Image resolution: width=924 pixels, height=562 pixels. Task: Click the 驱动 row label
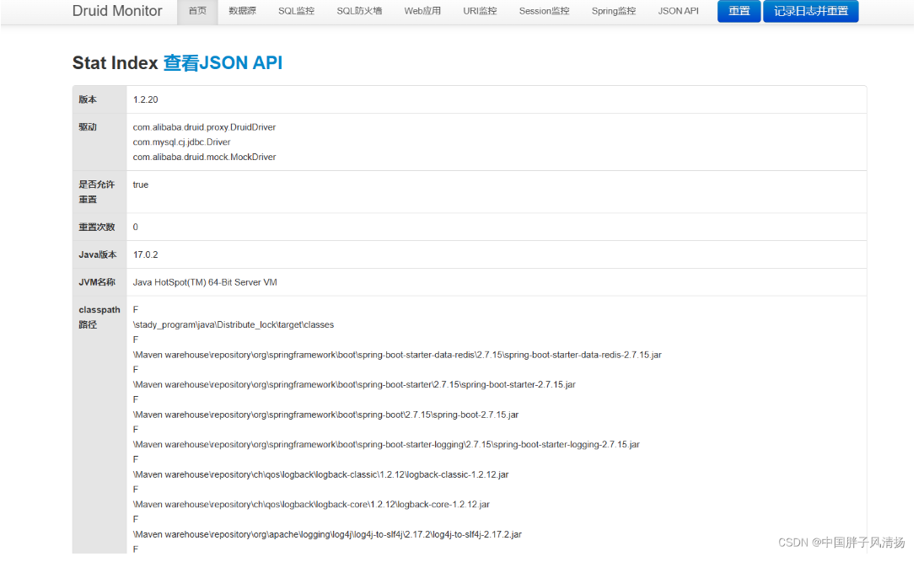(x=88, y=127)
